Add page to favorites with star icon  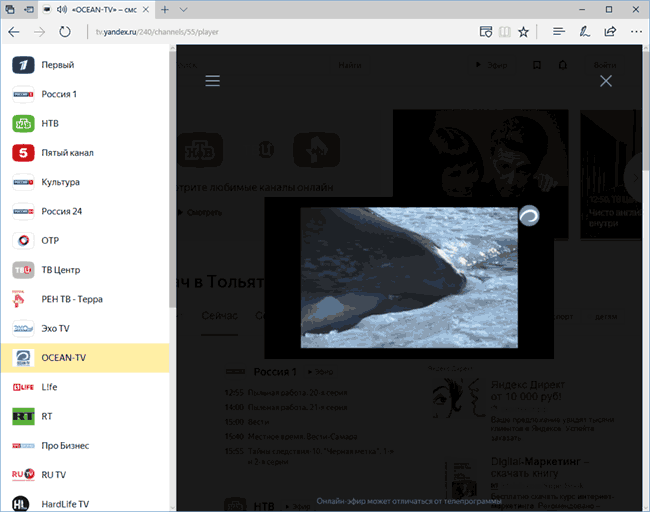tap(524, 31)
